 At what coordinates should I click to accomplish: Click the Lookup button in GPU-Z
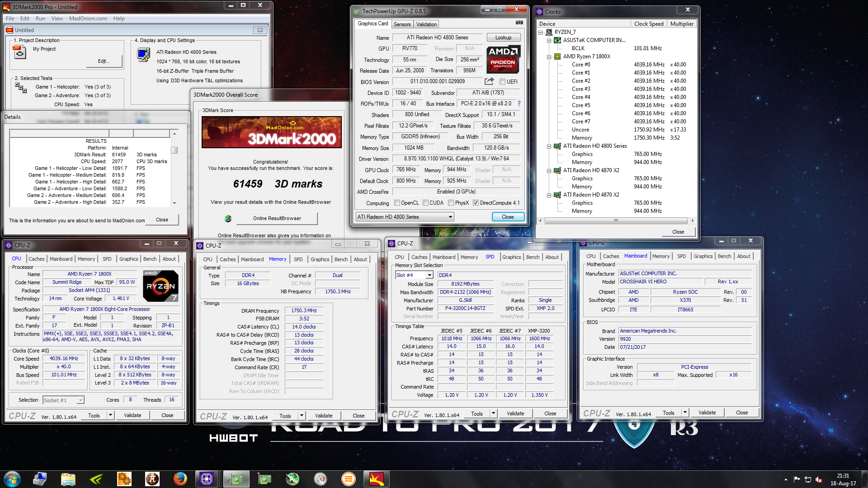click(x=503, y=38)
